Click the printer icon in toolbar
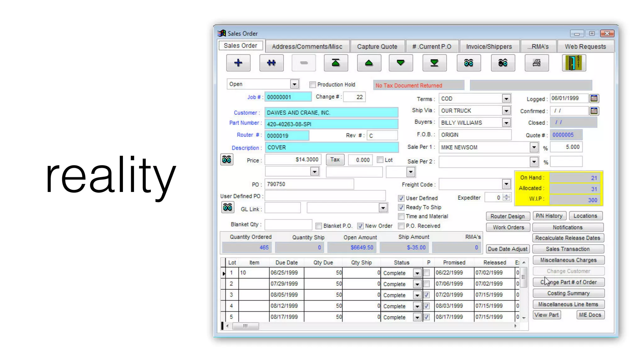The height and width of the screenshot is (362, 644). tap(536, 63)
